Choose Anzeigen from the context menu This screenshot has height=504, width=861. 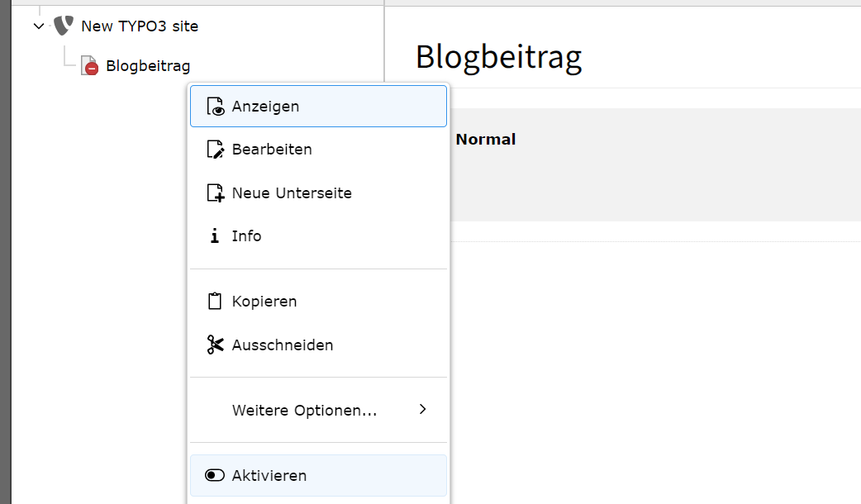click(x=318, y=106)
